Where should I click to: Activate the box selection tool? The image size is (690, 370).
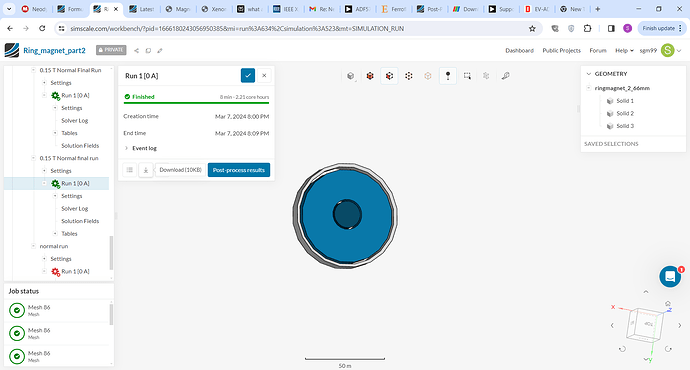467,76
